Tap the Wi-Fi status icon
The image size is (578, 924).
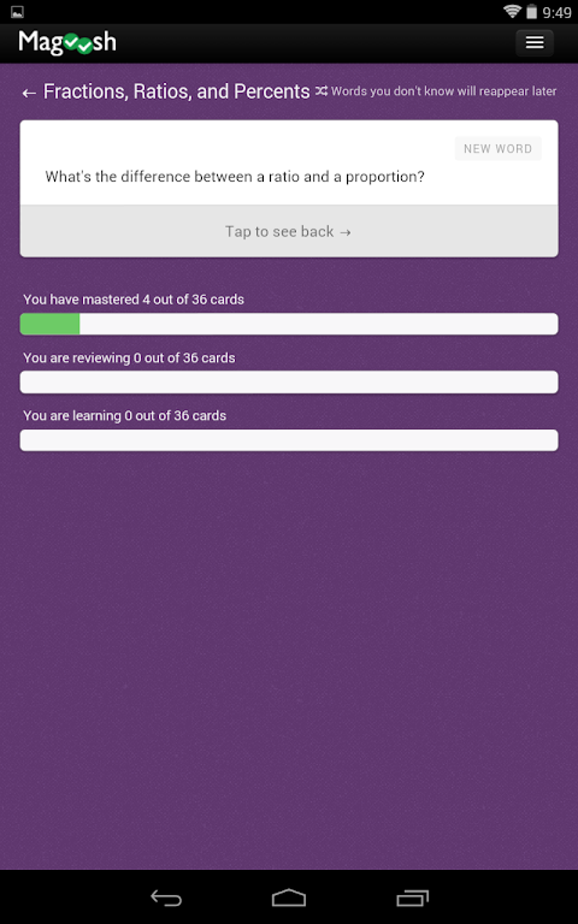tap(512, 11)
